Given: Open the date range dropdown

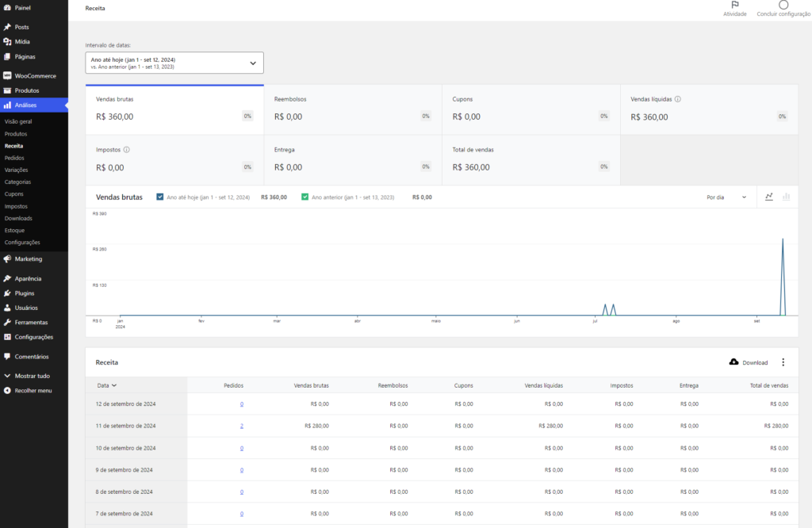Looking at the screenshot, I should pyautogui.click(x=174, y=63).
